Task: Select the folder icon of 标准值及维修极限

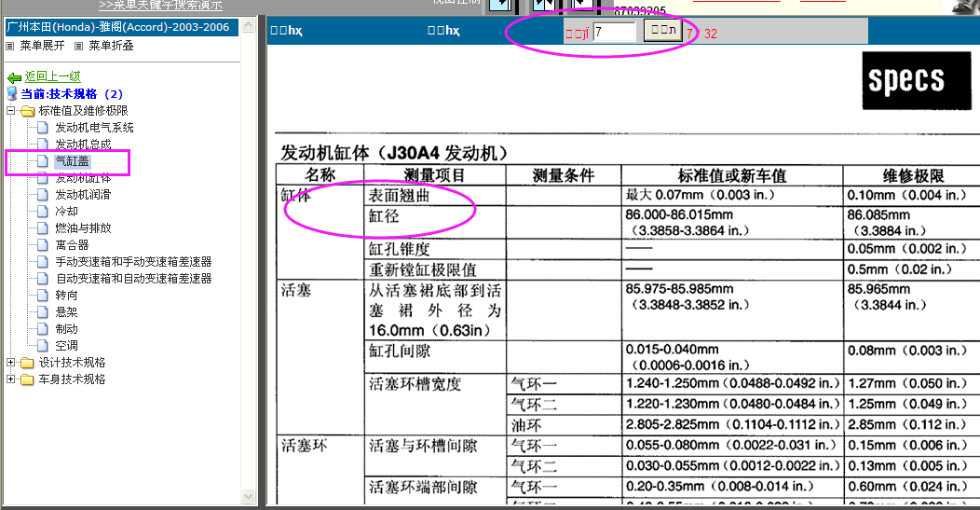Action: tap(27, 111)
